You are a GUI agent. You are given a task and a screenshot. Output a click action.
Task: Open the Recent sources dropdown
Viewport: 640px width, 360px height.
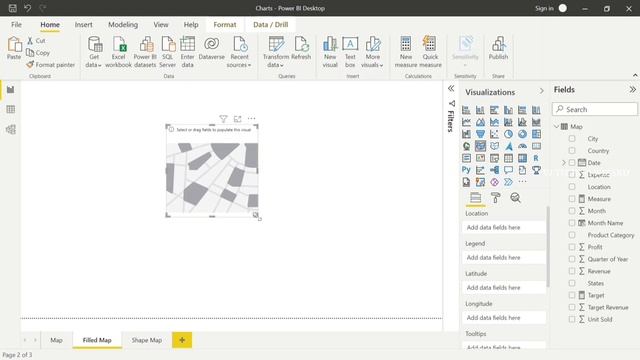point(239,52)
